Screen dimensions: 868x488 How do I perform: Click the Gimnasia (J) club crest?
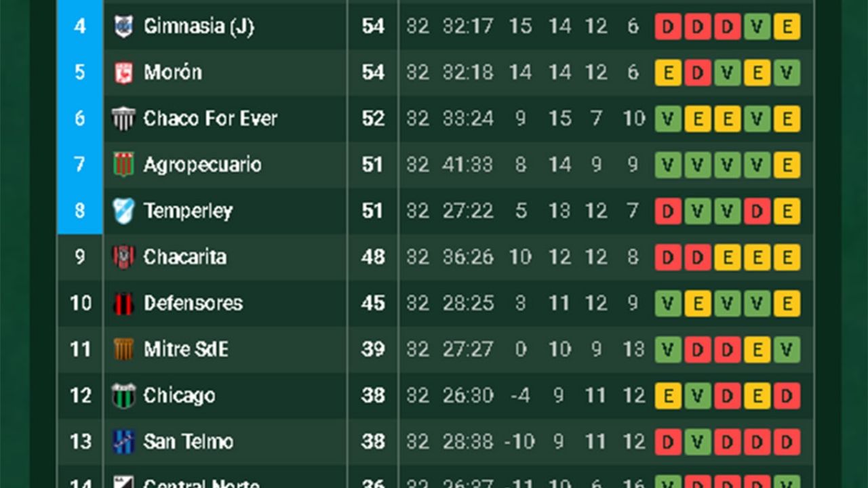123,26
